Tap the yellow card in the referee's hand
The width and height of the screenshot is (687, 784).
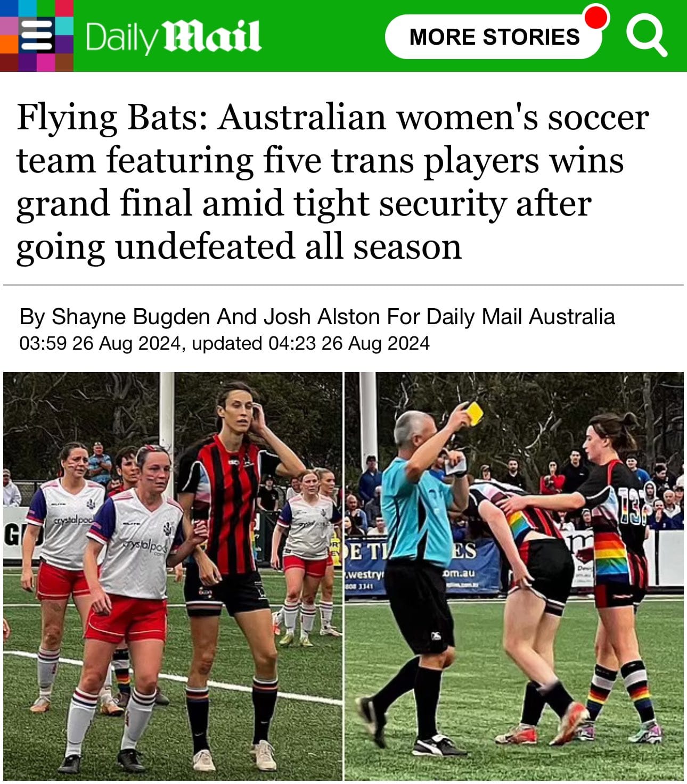tap(473, 413)
